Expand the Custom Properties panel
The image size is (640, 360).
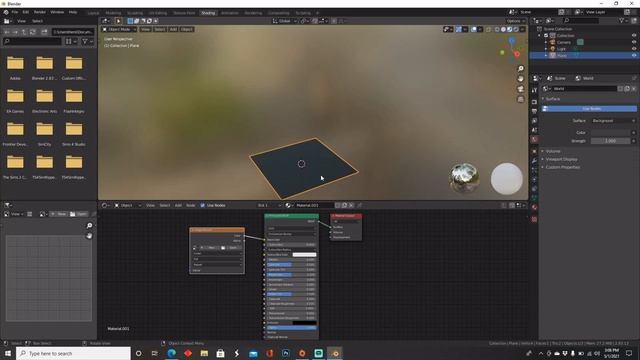[x=563, y=167]
